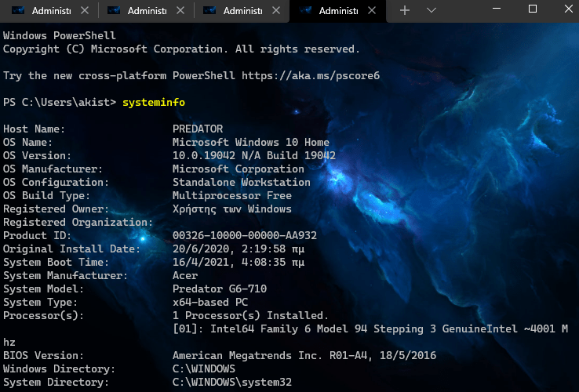
Task: Click the typed systeminfo command
Action: coord(154,103)
